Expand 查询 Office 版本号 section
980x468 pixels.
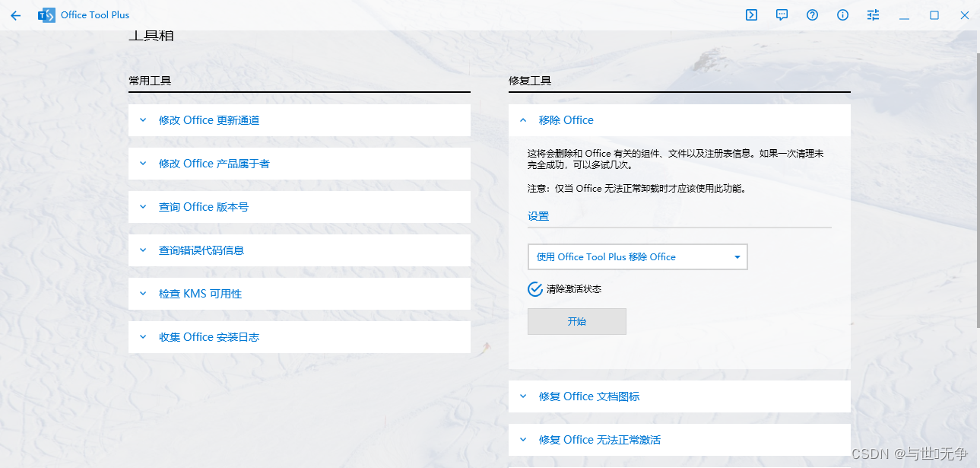(300, 207)
